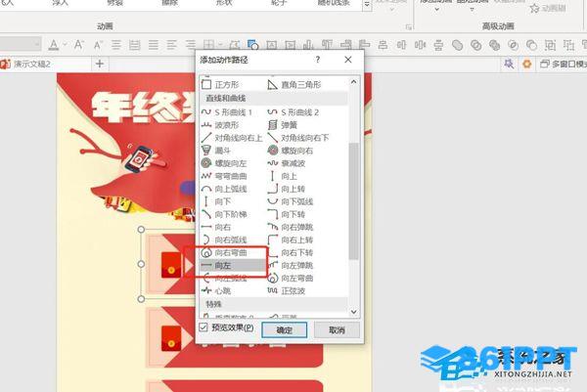Decrease font size with smaller A
587x392 pixels.
(98, 46)
